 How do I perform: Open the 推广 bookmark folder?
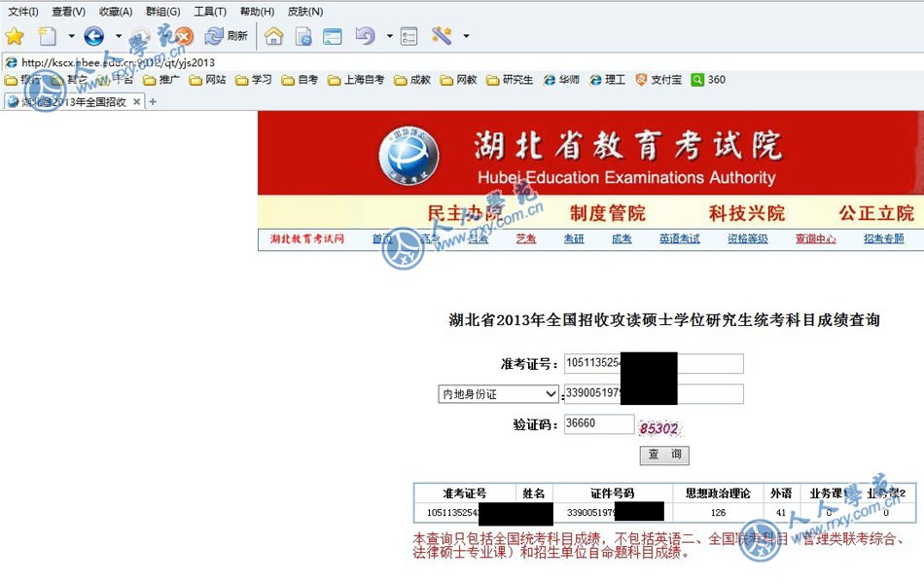coord(160,80)
